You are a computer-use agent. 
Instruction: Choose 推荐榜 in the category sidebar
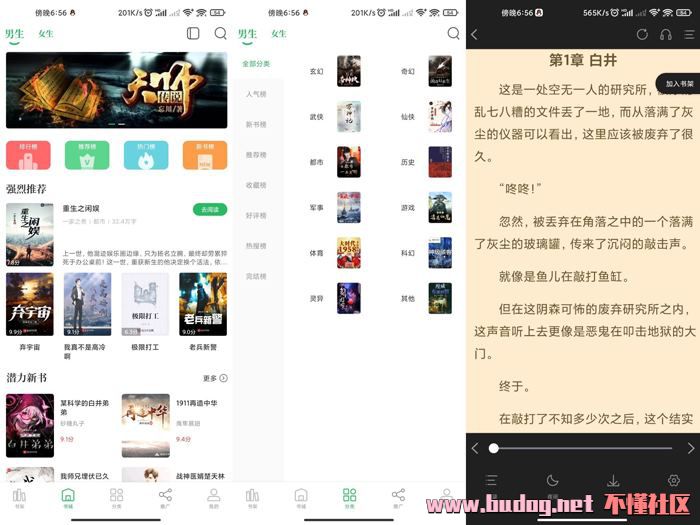coord(256,155)
